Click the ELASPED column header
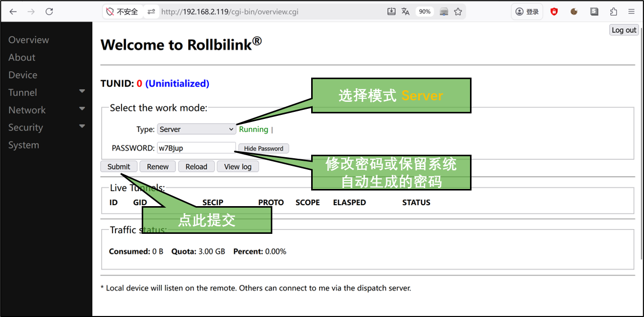The image size is (644, 317). (x=349, y=203)
